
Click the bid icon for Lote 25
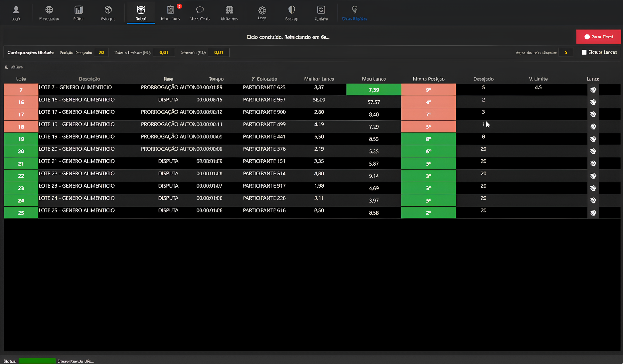pyautogui.click(x=593, y=213)
